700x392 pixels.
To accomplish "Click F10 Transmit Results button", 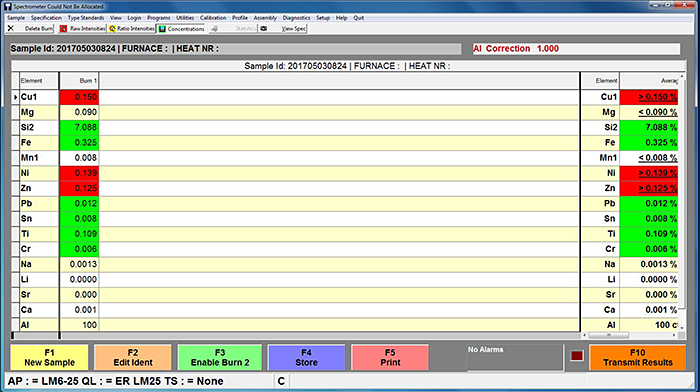I will pyautogui.click(x=638, y=358).
